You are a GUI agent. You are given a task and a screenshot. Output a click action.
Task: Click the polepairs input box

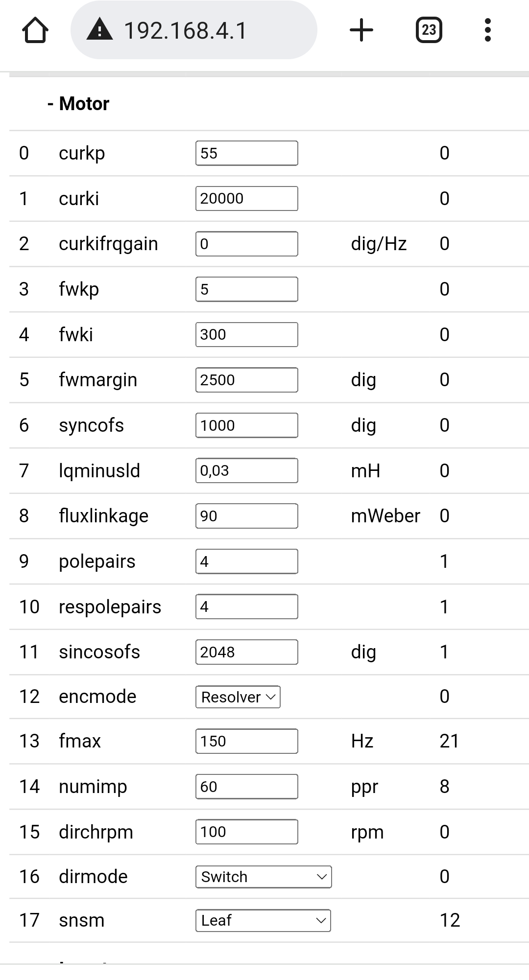pyautogui.click(x=246, y=561)
